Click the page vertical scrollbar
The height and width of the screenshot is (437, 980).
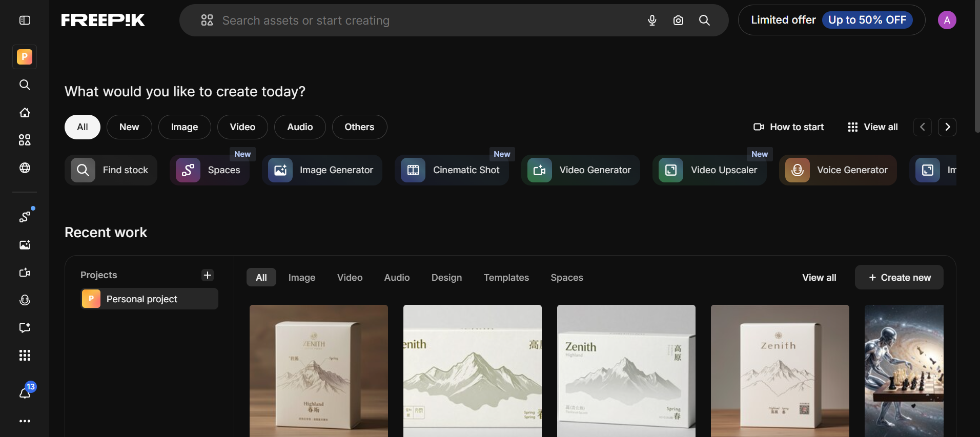[977, 67]
